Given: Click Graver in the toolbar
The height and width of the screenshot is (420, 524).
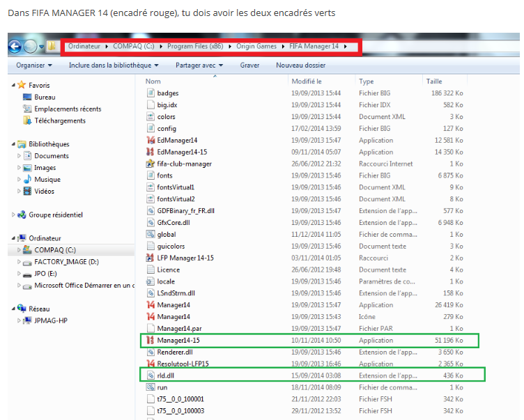Looking at the screenshot, I should 249,65.
